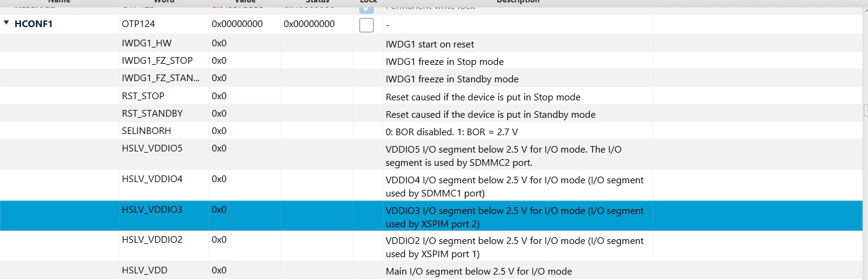Collapse the HCONF1 tree row
The image size is (868, 280).
[7, 24]
